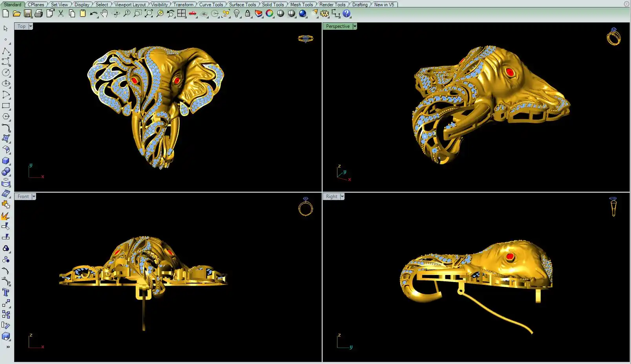
Task: Toggle the lock objects padlock icon
Action: click(248, 14)
